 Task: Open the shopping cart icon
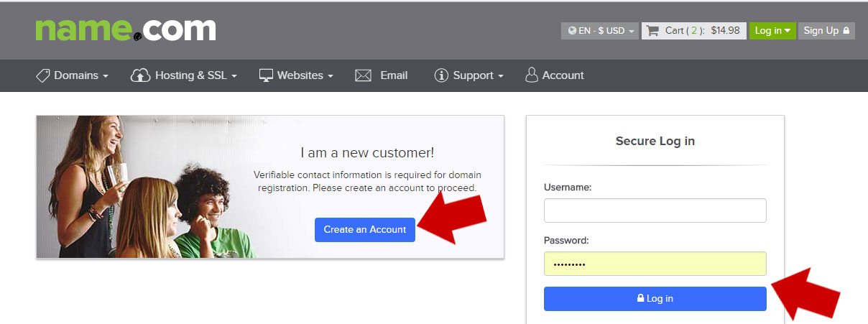(x=652, y=31)
